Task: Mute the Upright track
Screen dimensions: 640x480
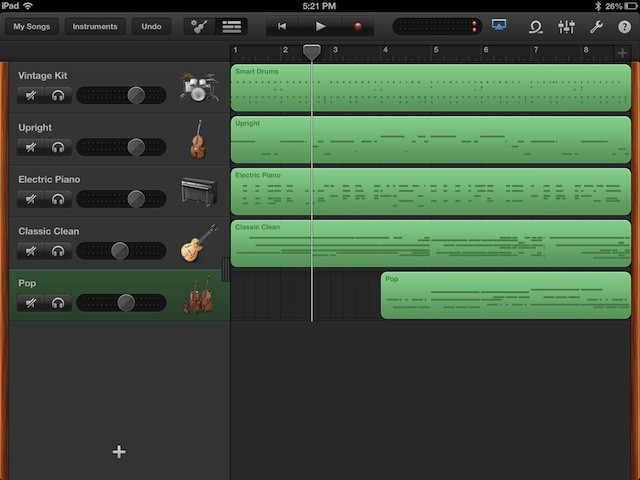Action: point(31,147)
